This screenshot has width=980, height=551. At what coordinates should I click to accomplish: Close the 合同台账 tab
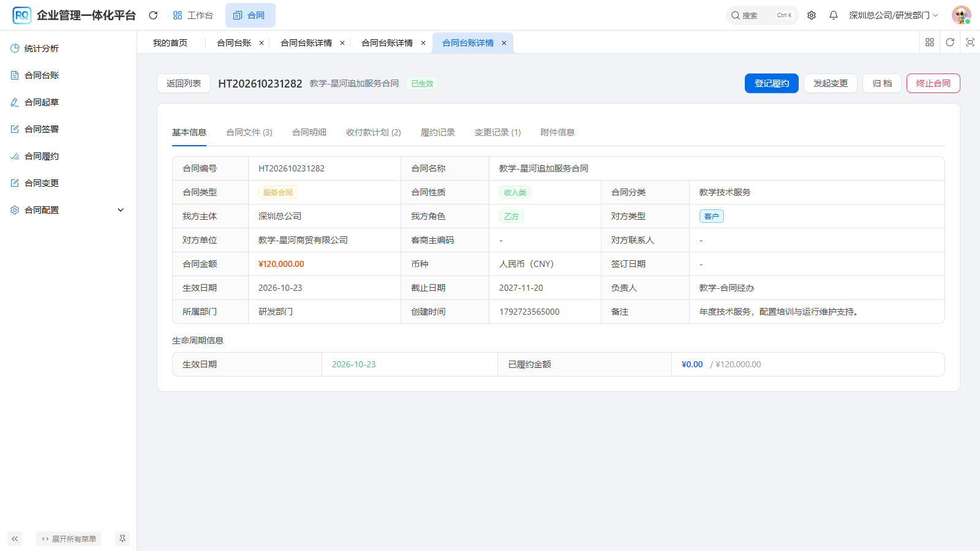click(262, 43)
